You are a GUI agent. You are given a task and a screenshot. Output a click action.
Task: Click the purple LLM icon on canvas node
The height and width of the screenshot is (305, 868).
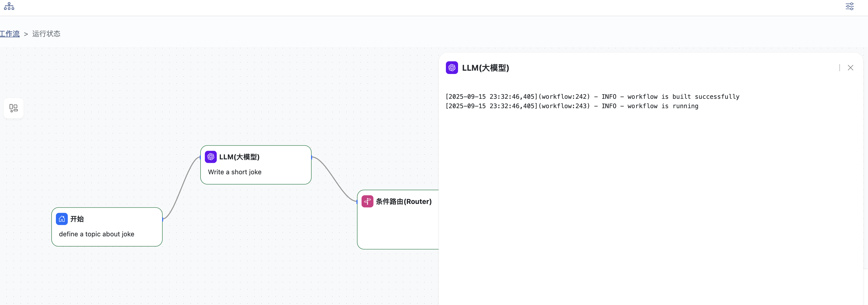coord(211,157)
